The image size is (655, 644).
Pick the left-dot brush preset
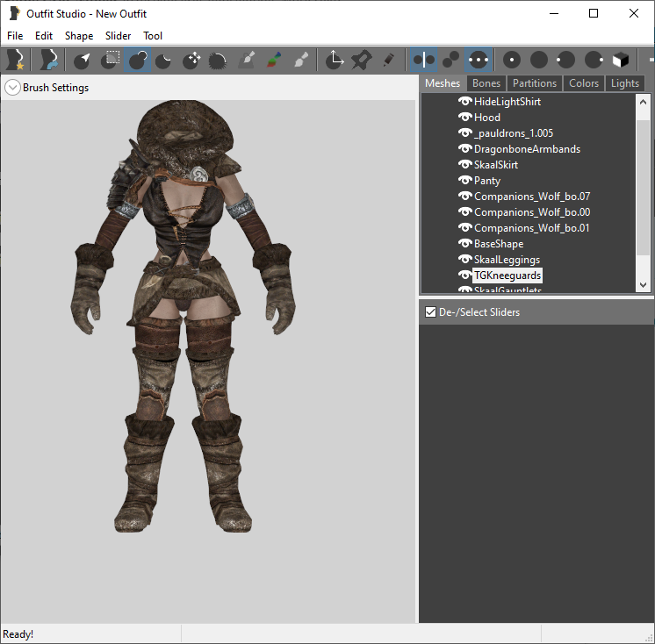point(566,61)
